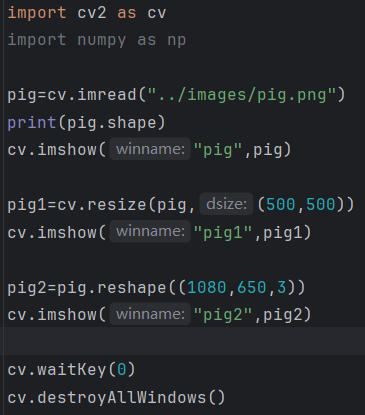Click the "import cv2 as cv" line
The image size is (365, 415).
87,13
